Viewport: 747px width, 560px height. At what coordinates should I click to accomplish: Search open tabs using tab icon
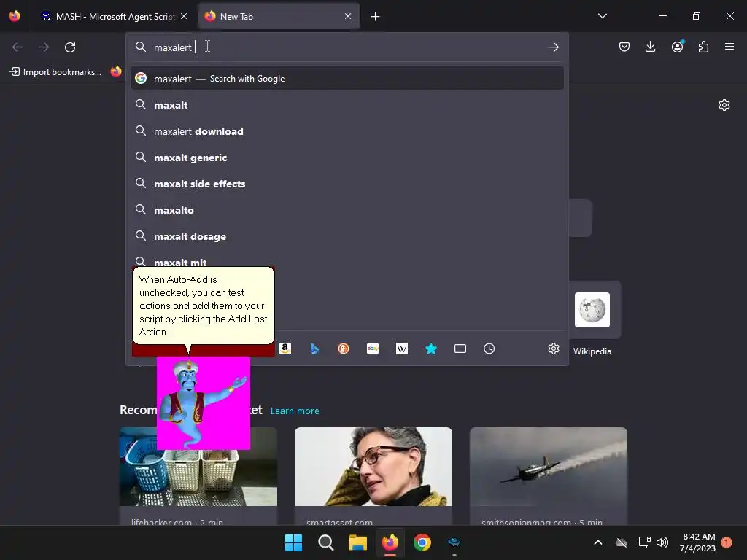[x=460, y=349]
